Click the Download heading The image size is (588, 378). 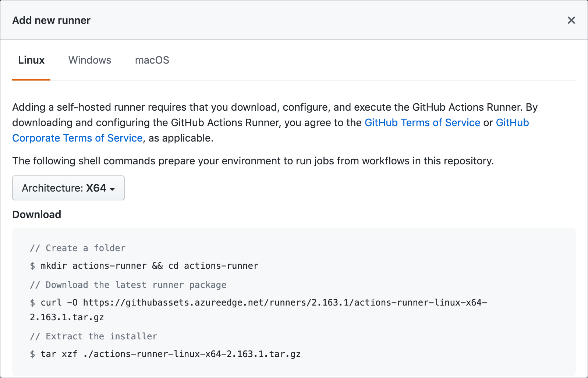coord(37,214)
